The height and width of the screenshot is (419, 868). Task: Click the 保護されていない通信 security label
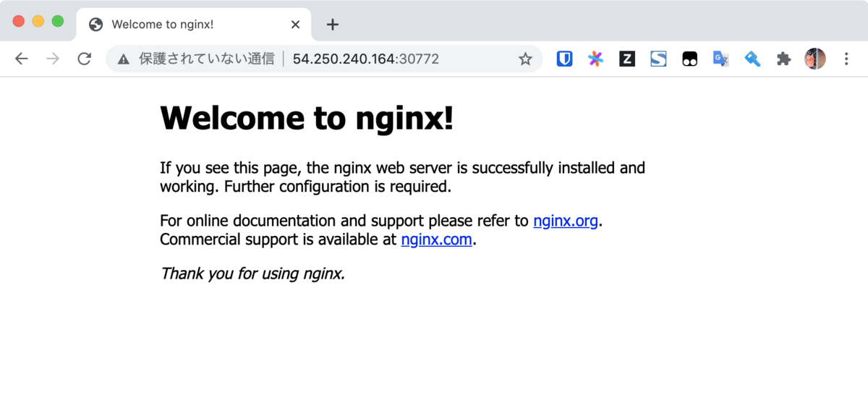[207, 59]
